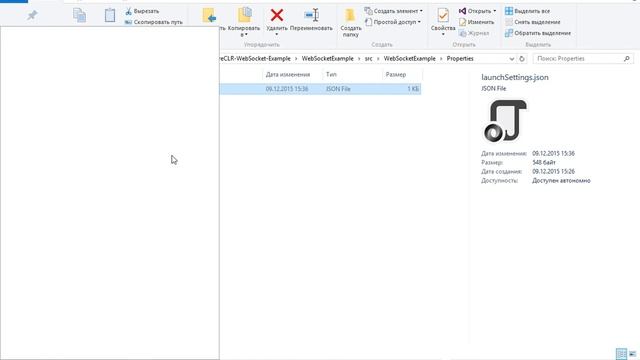
Task: Sort by Дата изменения column header
Action: pos(288,75)
